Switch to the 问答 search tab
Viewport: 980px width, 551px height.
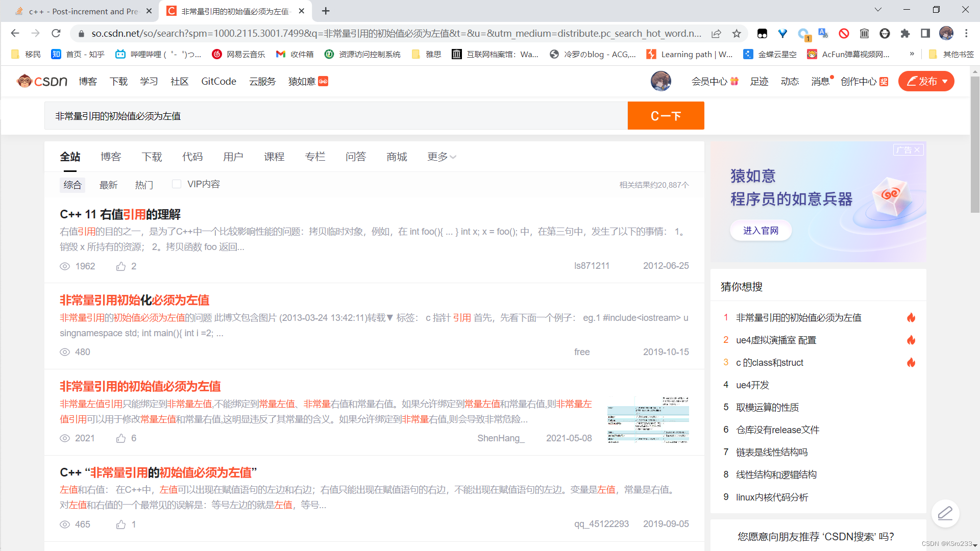356,157
